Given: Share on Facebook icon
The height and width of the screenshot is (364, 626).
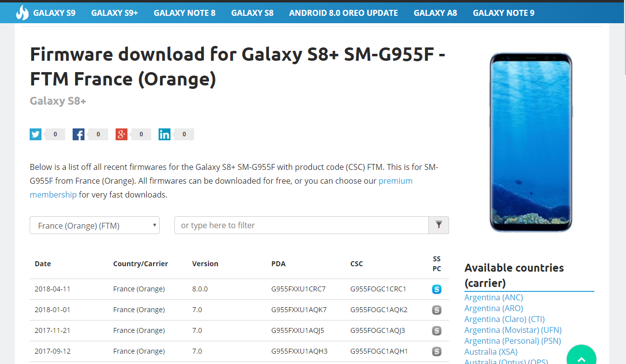Looking at the screenshot, I should [79, 134].
